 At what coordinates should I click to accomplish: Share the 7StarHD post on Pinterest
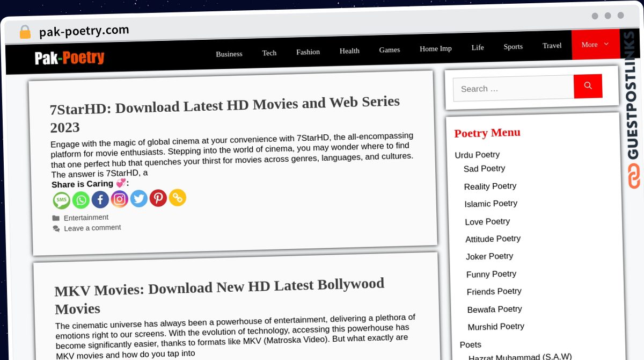pos(158,198)
